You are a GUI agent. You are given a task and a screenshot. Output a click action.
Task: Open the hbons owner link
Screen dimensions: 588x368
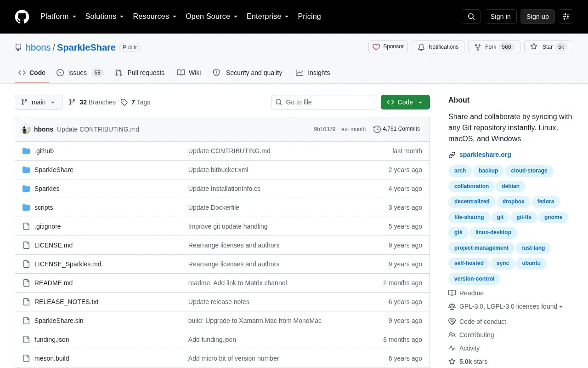coord(38,47)
